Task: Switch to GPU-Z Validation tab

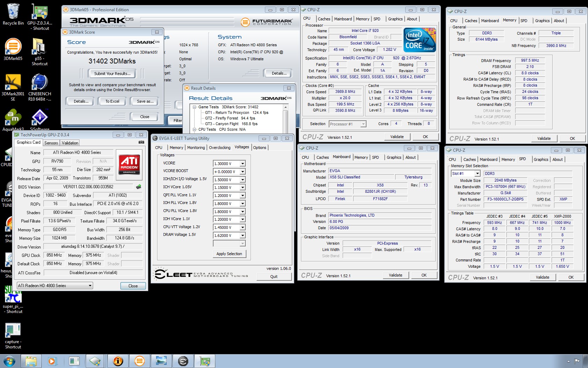Action: pos(70,143)
